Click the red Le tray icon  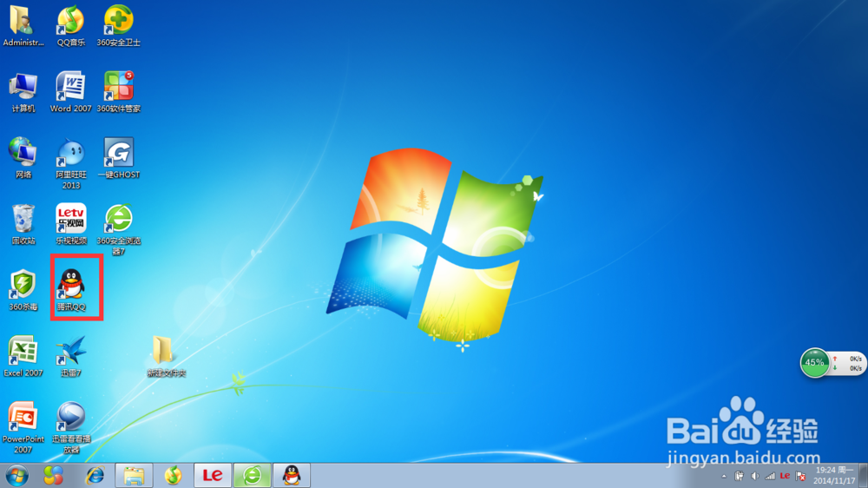[785, 476]
